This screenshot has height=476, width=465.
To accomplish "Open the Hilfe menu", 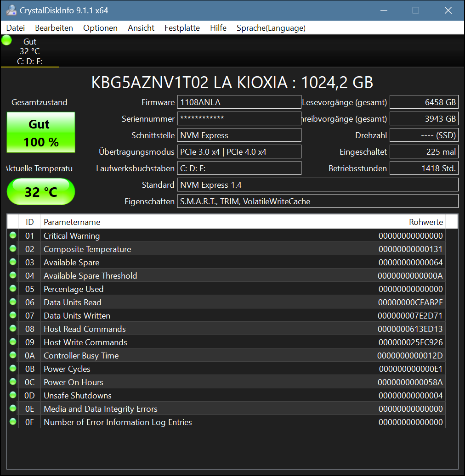I will [x=218, y=28].
